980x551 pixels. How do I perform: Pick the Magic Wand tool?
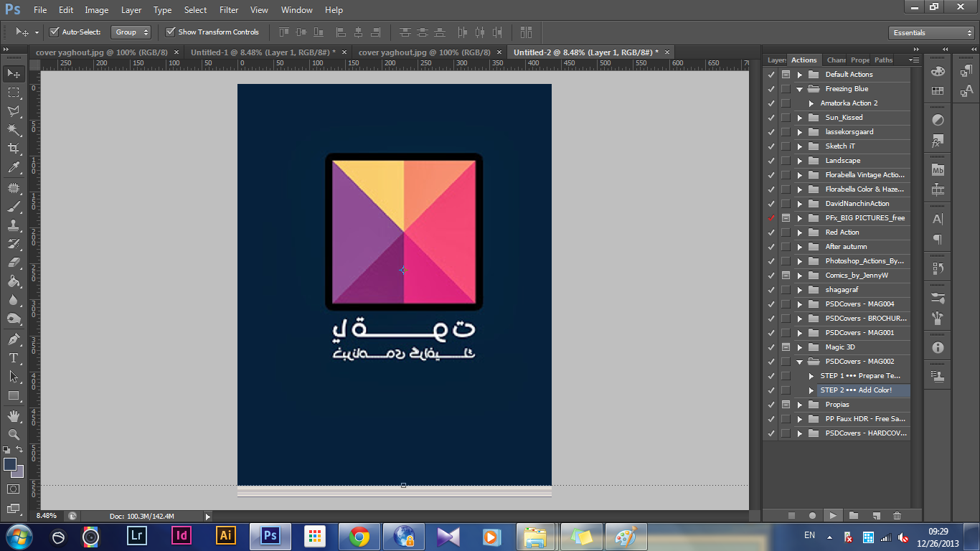13,130
